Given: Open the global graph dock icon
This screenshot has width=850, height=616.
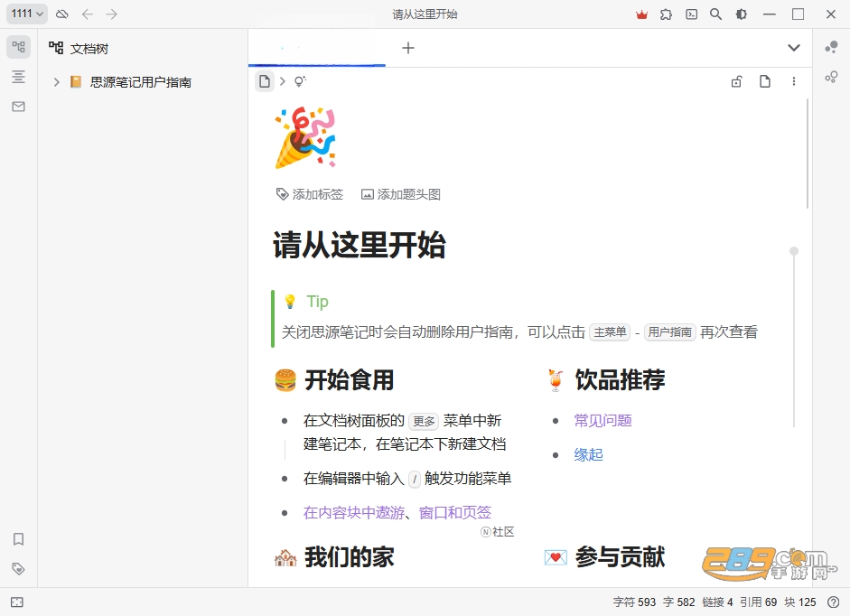Looking at the screenshot, I should [x=831, y=78].
